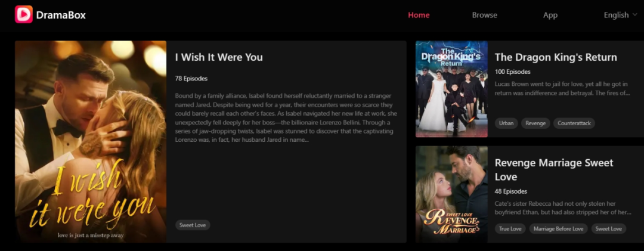Select the Counterattack genre tag
The width and height of the screenshot is (644, 251).
click(x=574, y=123)
